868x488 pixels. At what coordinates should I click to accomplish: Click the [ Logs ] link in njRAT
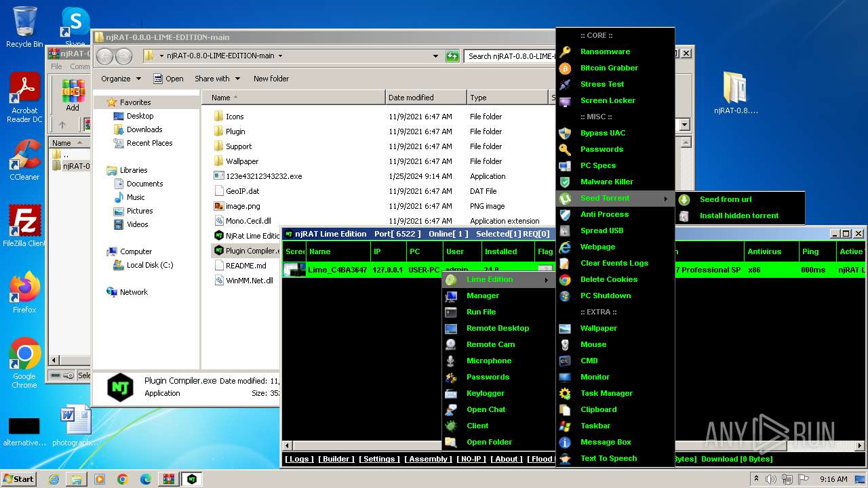(299, 459)
